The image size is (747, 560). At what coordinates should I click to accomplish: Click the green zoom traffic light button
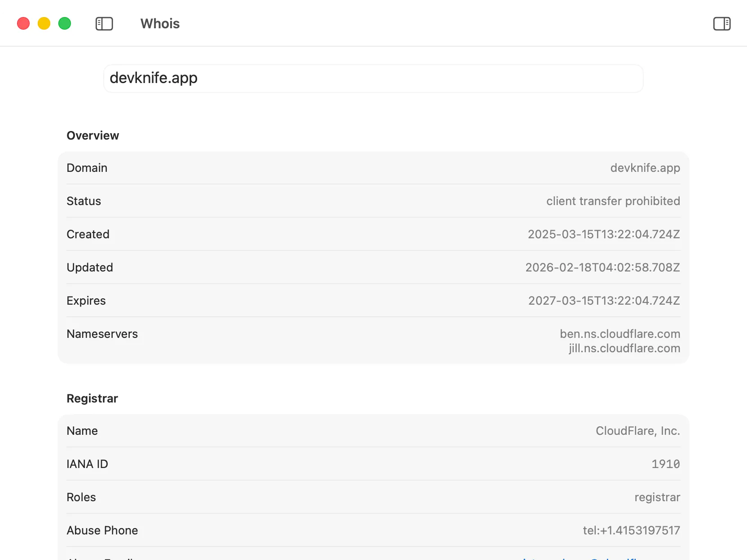[x=65, y=23]
